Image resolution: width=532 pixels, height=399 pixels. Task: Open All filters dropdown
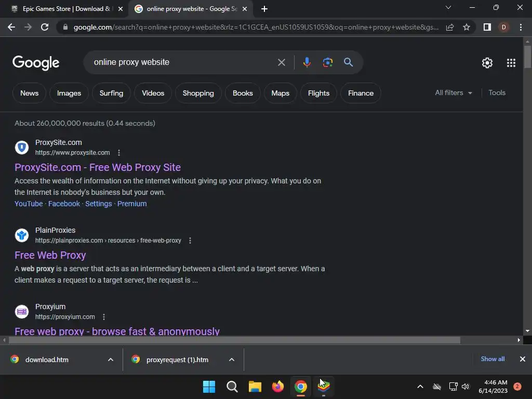454,92
